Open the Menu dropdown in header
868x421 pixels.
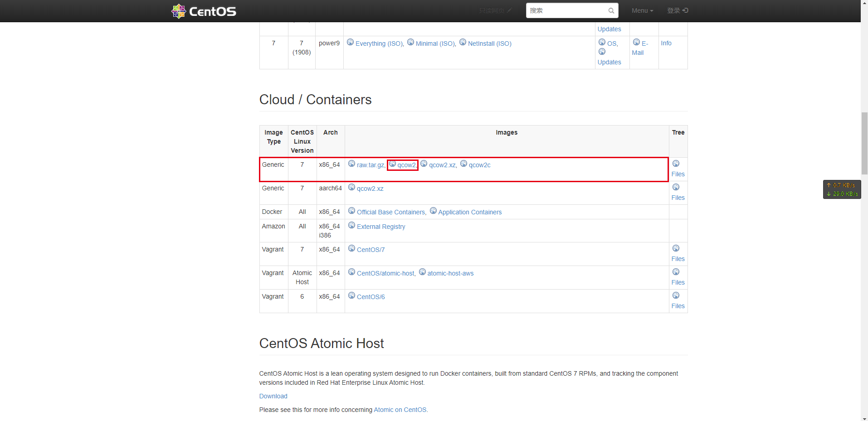pyautogui.click(x=642, y=10)
